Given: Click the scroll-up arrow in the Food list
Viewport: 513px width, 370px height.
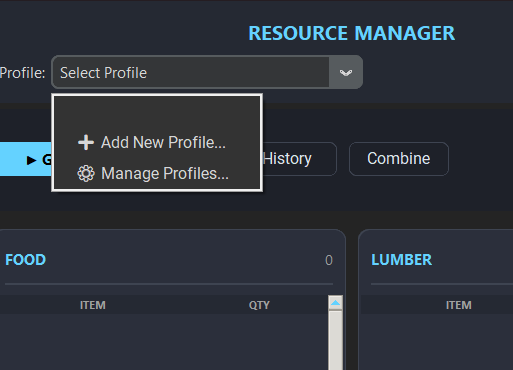Looking at the screenshot, I should 335,303.
